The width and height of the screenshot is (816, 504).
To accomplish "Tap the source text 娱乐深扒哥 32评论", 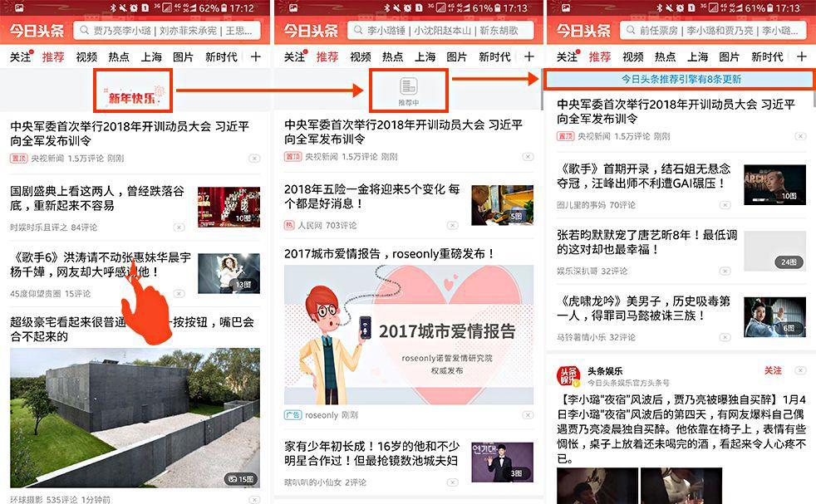I will [592, 271].
